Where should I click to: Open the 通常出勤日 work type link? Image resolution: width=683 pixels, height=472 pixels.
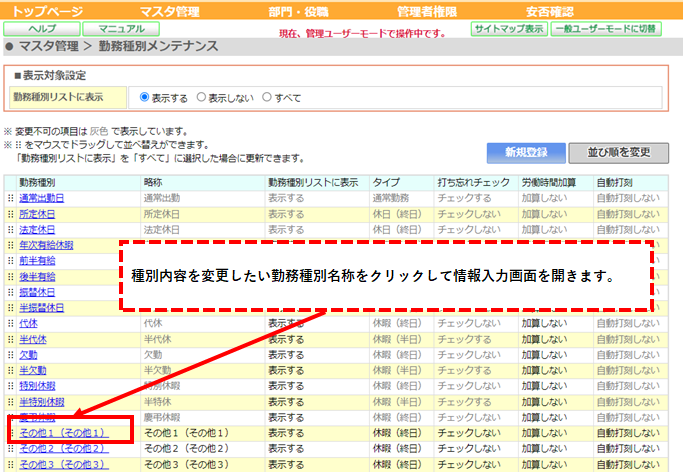(x=41, y=199)
